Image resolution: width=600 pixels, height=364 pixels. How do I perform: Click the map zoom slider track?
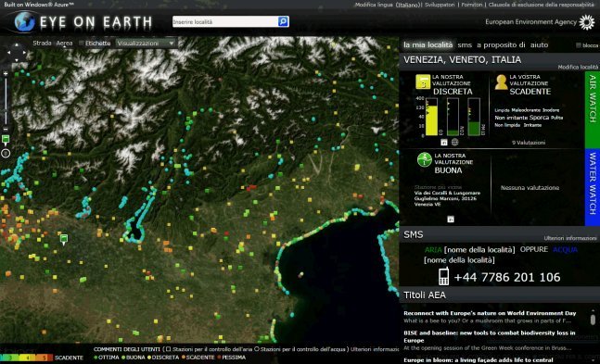pos(6,101)
